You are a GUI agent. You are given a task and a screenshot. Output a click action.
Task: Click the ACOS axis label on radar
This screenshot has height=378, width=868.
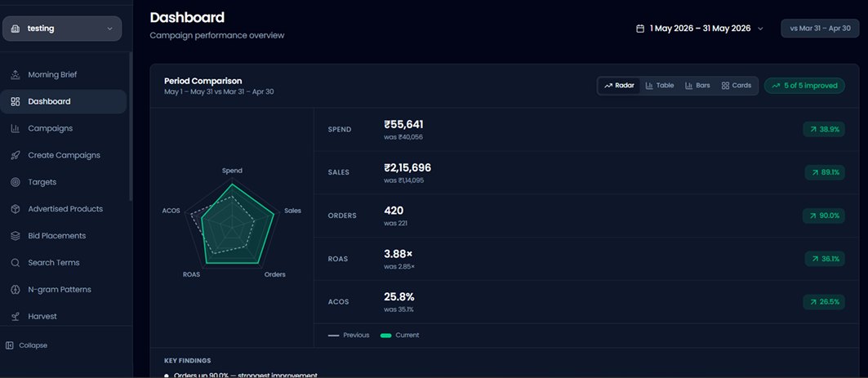tap(171, 211)
